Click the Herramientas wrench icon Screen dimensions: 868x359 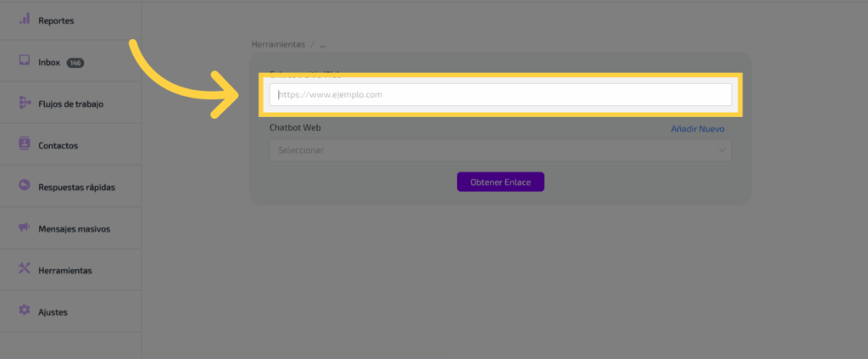coord(25,269)
